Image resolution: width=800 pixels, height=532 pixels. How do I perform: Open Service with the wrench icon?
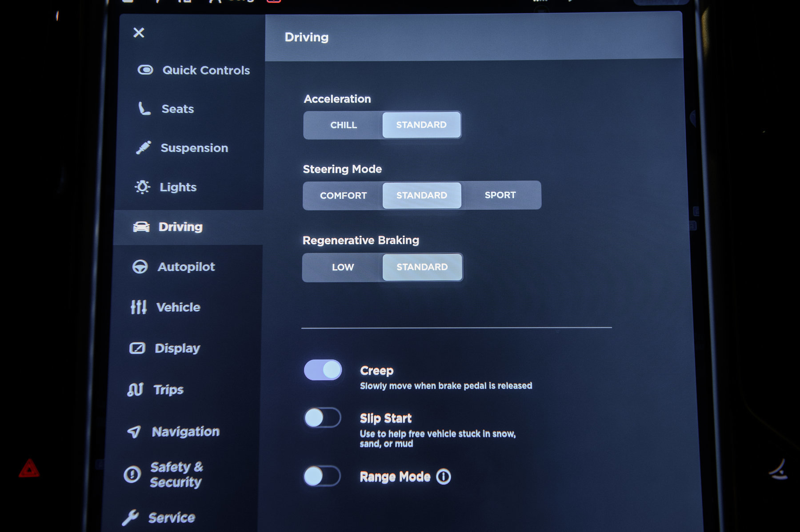click(130, 517)
